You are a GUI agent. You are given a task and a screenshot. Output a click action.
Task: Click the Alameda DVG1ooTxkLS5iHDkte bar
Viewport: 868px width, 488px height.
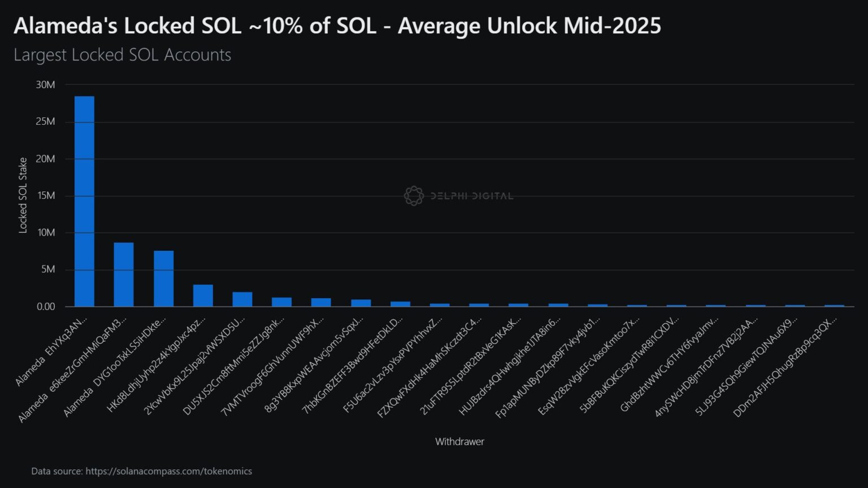pos(163,278)
